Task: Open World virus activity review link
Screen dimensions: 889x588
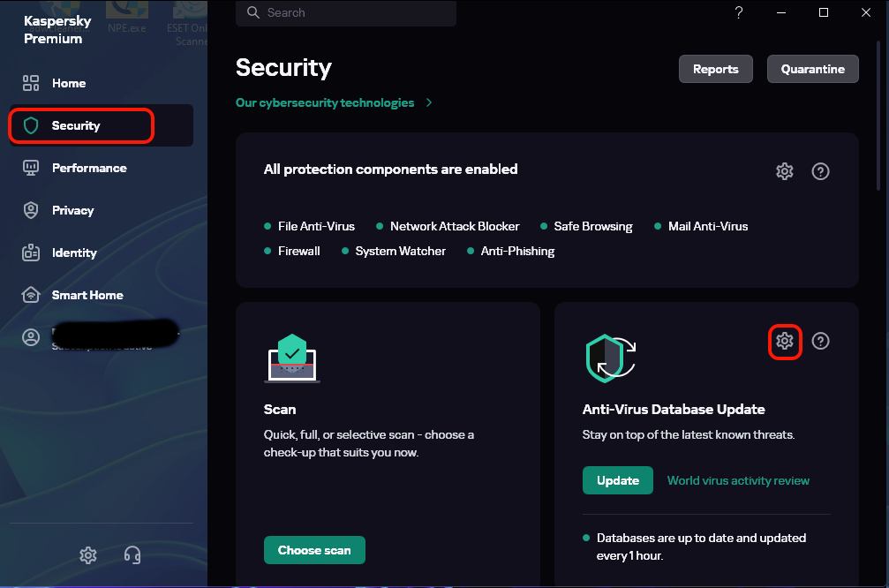Action: tap(738, 480)
